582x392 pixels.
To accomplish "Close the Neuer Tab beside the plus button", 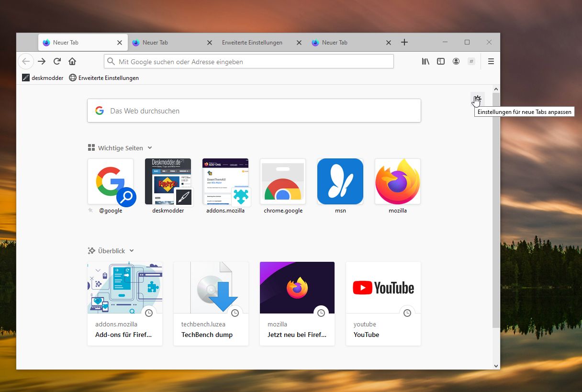I will (389, 43).
